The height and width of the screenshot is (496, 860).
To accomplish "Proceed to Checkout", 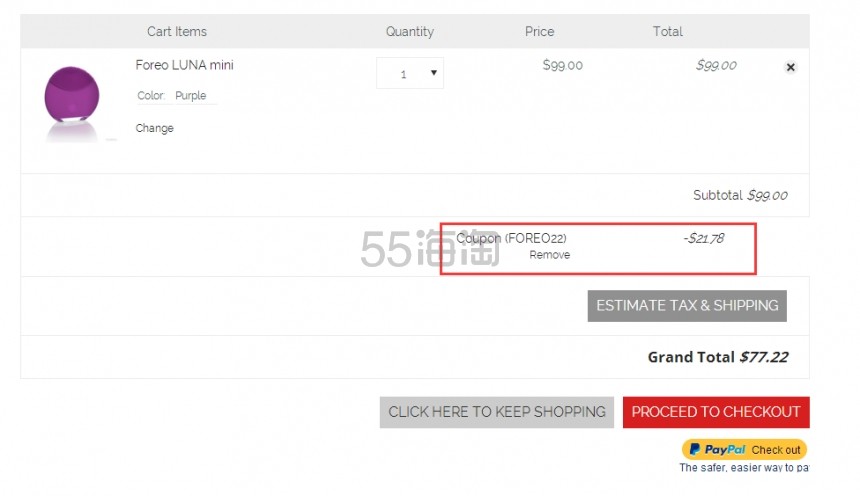I will (x=716, y=412).
